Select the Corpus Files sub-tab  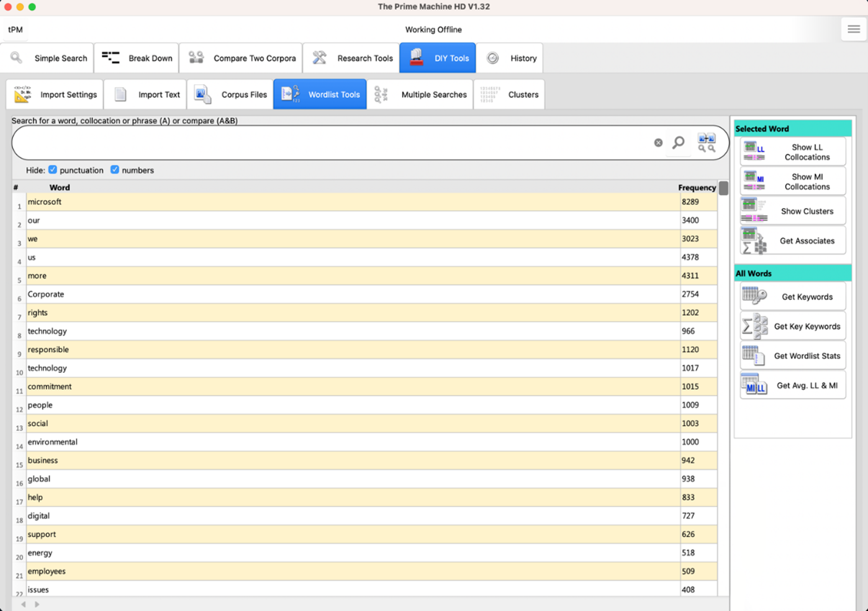230,94
